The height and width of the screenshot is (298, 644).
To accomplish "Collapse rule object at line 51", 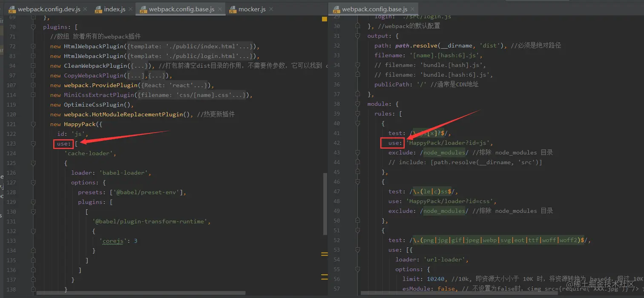I will [357, 230].
